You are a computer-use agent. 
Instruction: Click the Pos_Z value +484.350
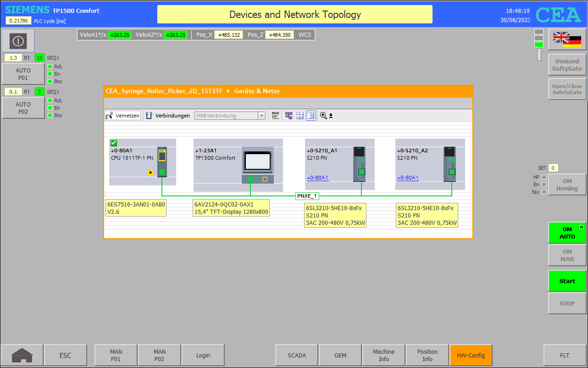pos(279,35)
